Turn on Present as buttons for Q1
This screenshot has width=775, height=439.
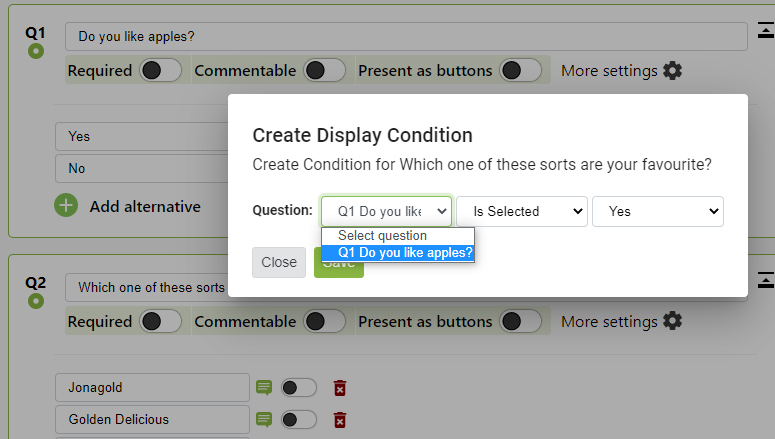[x=521, y=71]
